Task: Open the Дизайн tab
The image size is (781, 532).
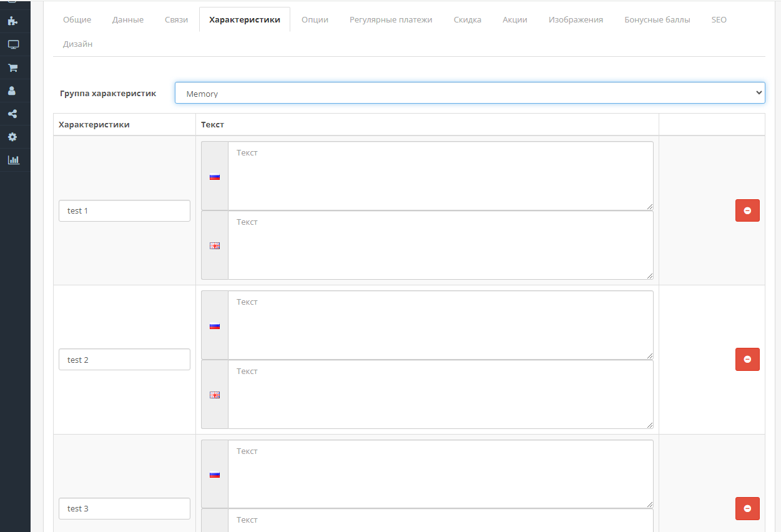Action: point(77,44)
